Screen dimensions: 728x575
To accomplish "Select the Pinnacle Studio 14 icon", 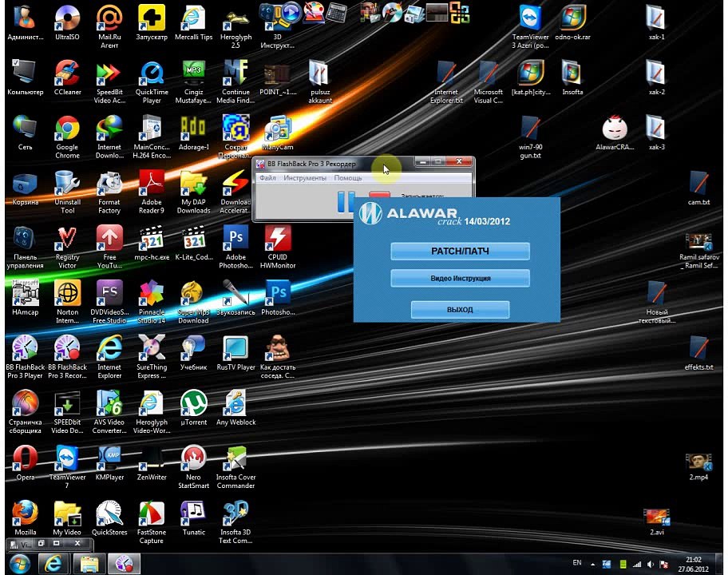I will pos(152,303).
